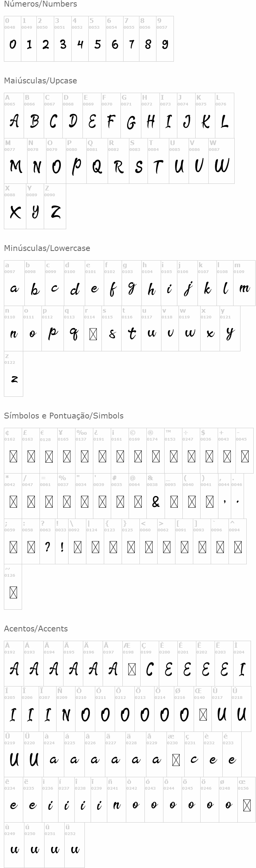Viewport: 256px width, 868px height.
Task: Click the tilde symbol cell (0126)
Action: tap(13, 587)
